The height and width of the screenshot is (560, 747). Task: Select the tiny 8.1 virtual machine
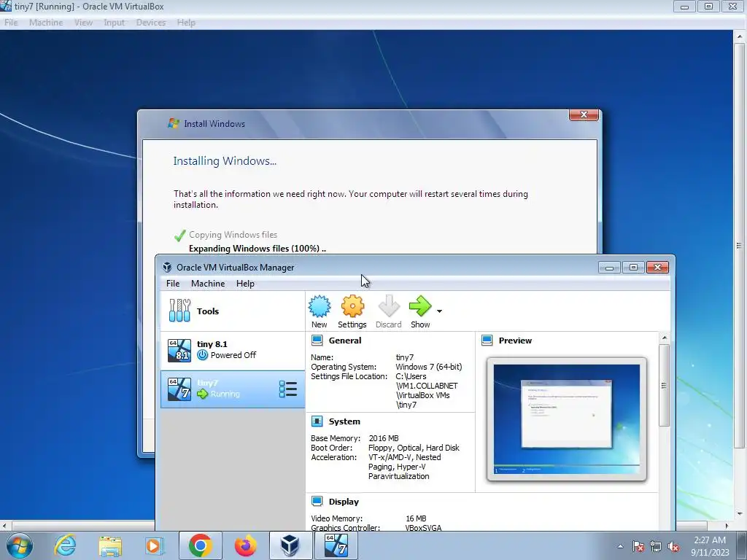(x=233, y=350)
